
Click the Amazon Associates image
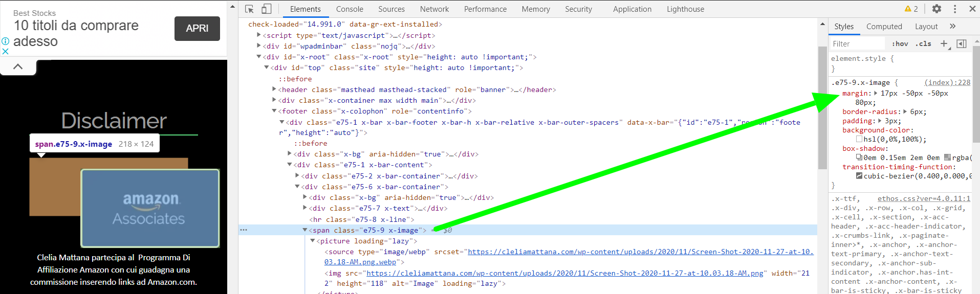(x=150, y=208)
